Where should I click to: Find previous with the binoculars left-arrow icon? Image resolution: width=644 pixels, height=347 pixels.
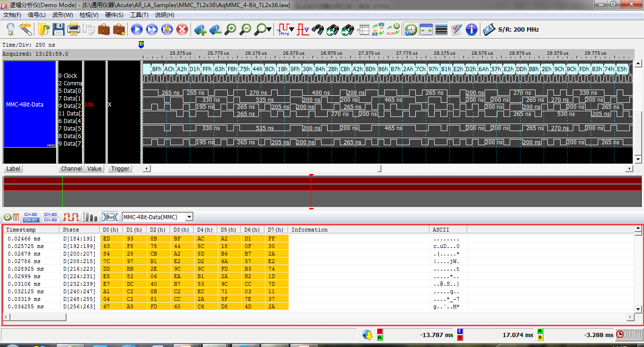[x=333, y=29]
